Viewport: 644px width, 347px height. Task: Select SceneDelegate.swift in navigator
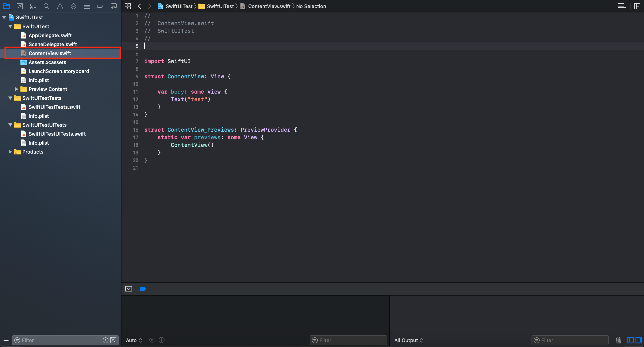(x=52, y=44)
